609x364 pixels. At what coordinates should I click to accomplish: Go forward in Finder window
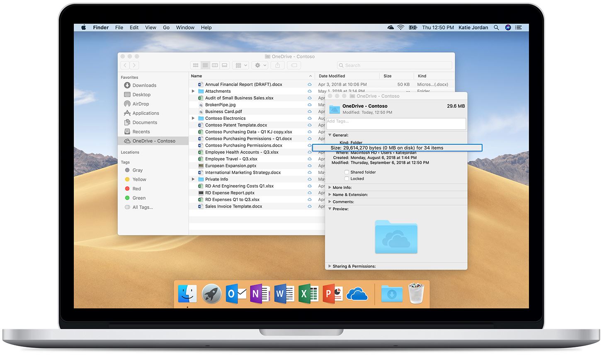pyautogui.click(x=134, y=65)
